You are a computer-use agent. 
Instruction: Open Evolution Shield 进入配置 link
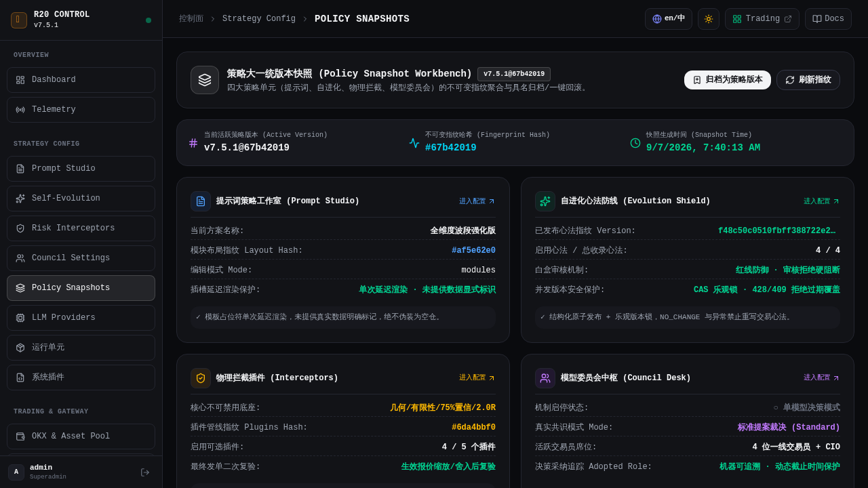[x=821, y=201]
